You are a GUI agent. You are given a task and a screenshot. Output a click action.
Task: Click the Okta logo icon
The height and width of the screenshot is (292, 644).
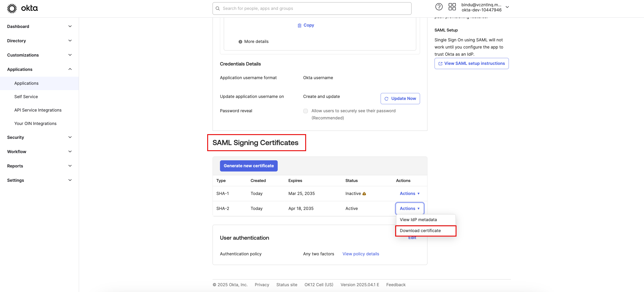(x=12, y=8)
